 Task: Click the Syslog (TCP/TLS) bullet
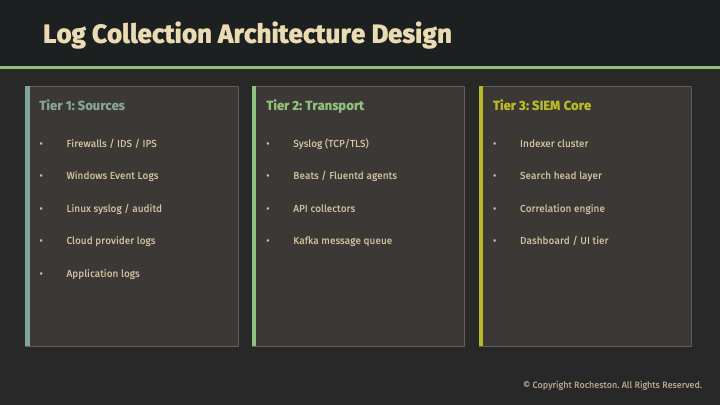click(331, 143)
